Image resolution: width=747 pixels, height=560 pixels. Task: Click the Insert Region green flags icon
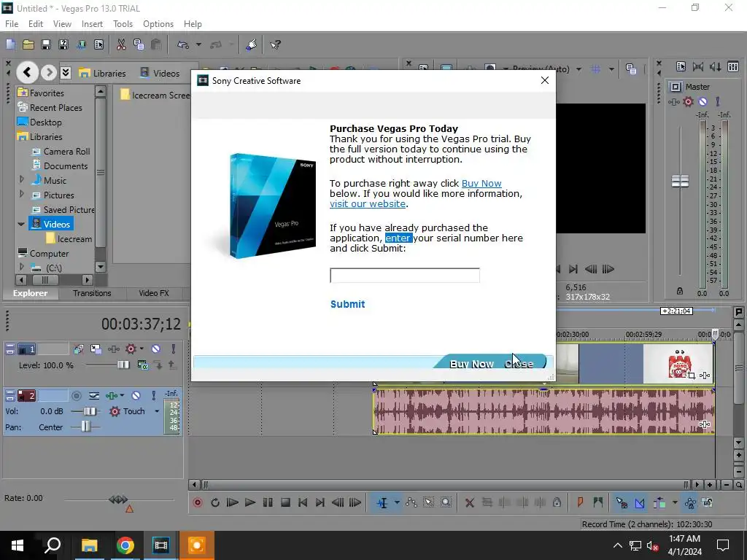point(598,502)
